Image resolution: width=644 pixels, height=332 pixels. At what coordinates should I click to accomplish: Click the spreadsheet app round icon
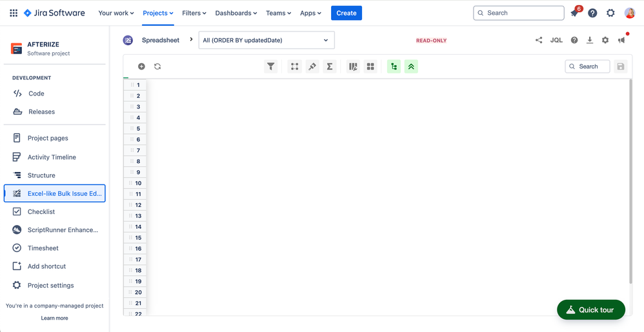128,40
